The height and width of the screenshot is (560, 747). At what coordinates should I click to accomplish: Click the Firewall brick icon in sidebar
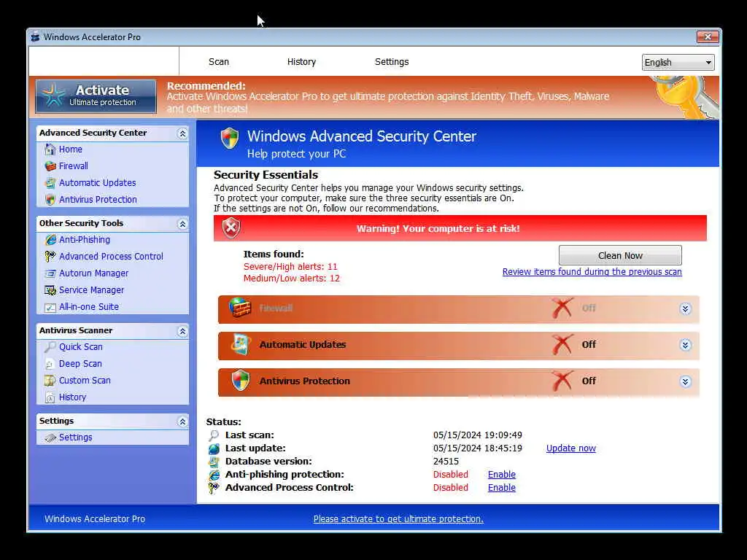tap(50, 166)
